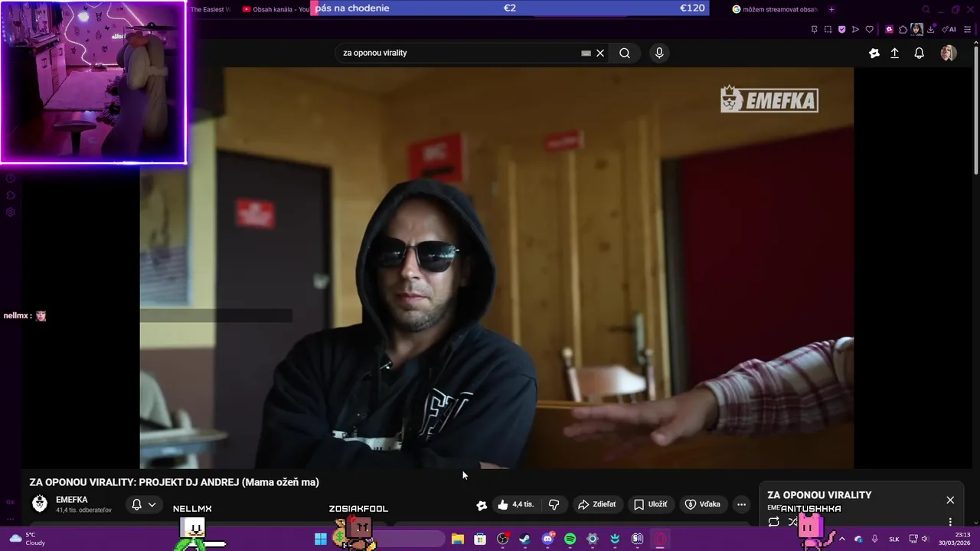Open Settings gear from taskbar
Screen dimensions: 980x551
coord(592,539)
